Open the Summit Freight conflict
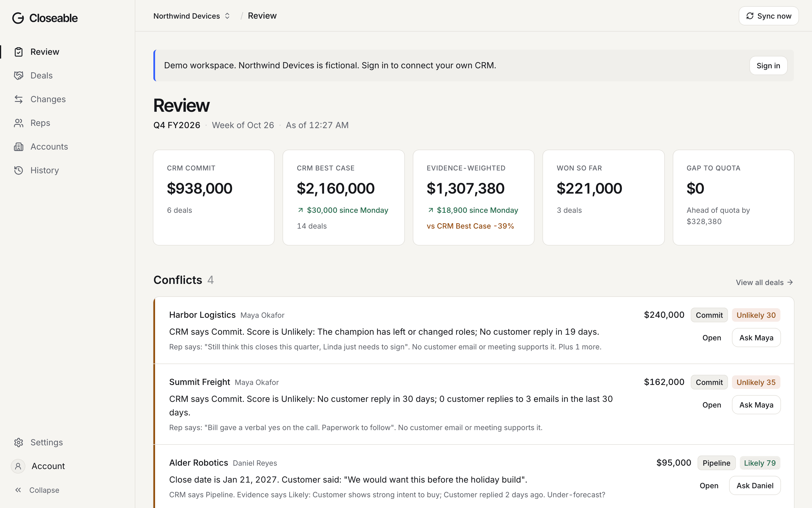This screenshot has height=508, width=812. tap(711, 405)
